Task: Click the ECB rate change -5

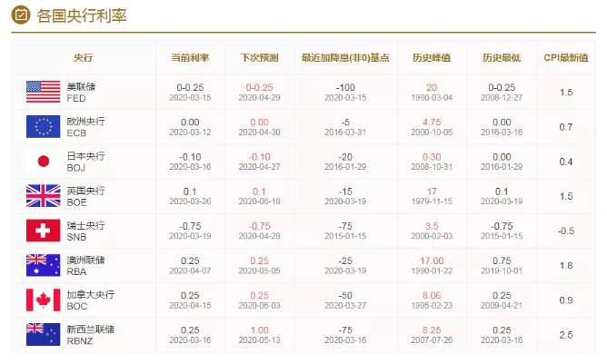Action: click(x=345, y=123)
